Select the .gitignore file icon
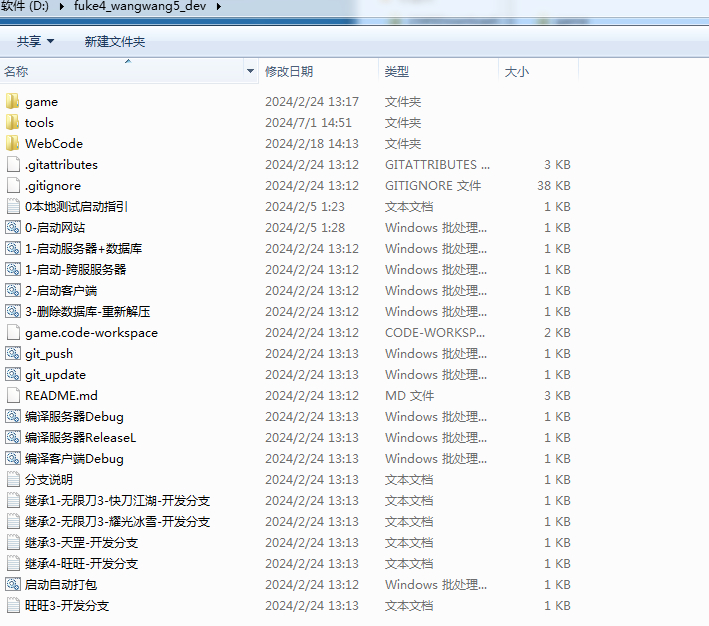Screen dimensions: 709x626 [13, 185]
